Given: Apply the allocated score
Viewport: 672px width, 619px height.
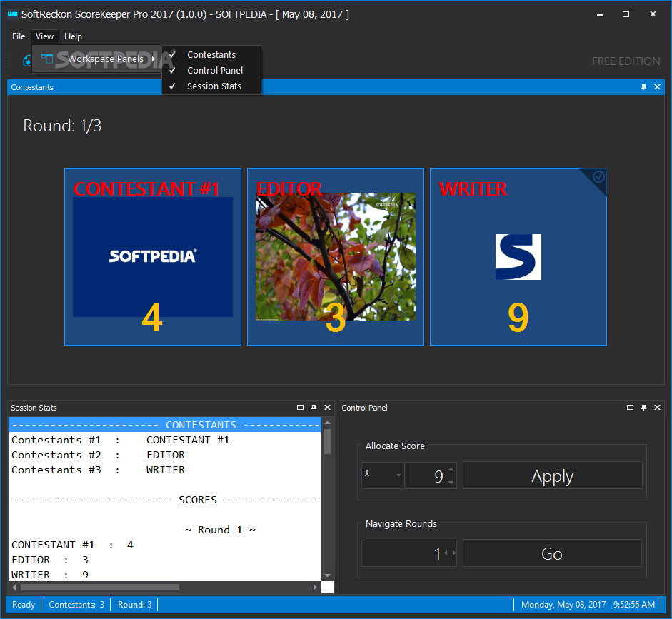Looking at the screenshot, I should 553,475.
